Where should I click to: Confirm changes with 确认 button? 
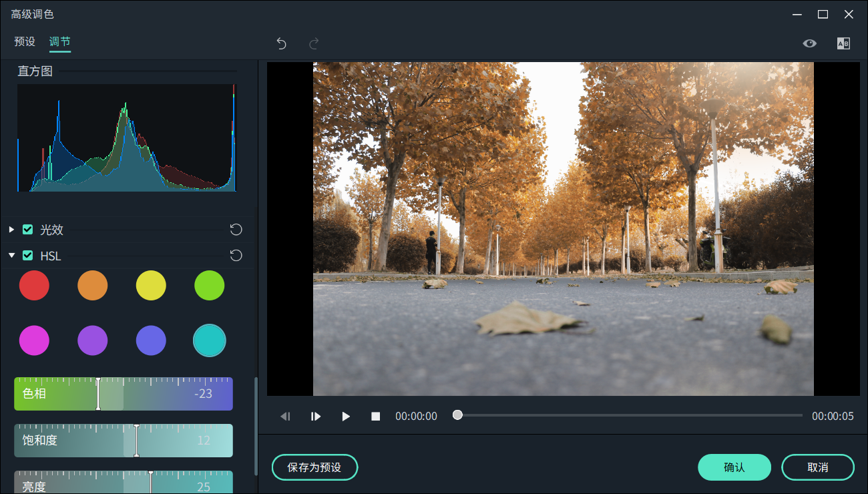coord(734,467)
